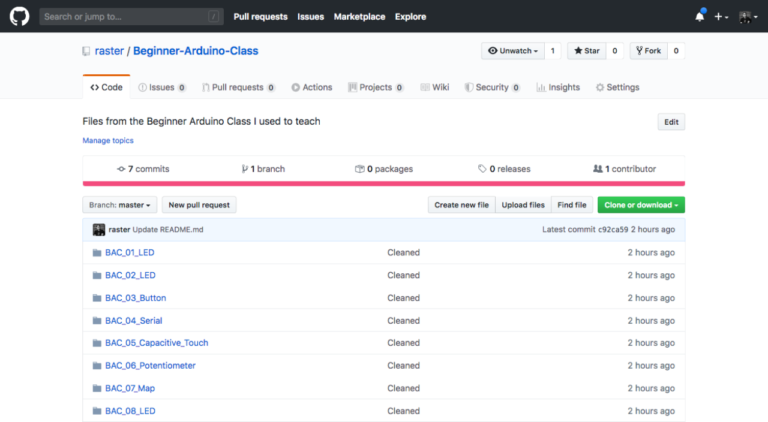The height and width of the screenshot is (422, 768).
Task: Open the plus create-new menu
Action: click(x=722, y=17)
